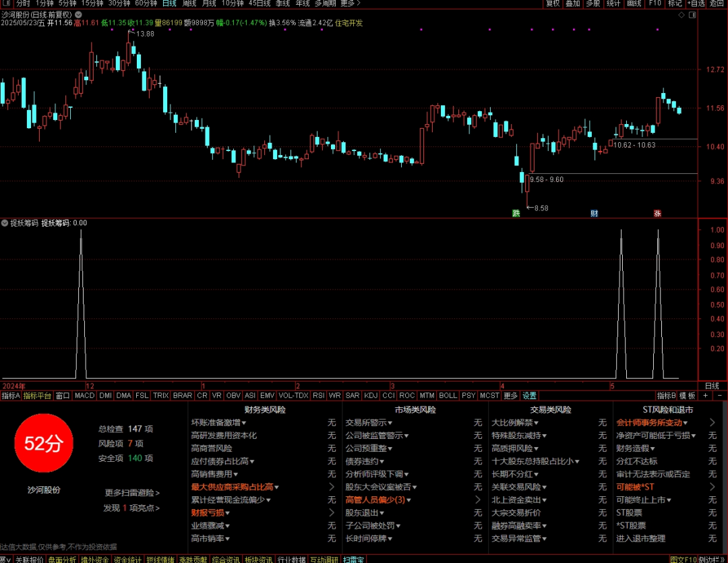Switch to the 分时 timeframe
This screenshot has height=563, width=728.
(x=23, y=3)
